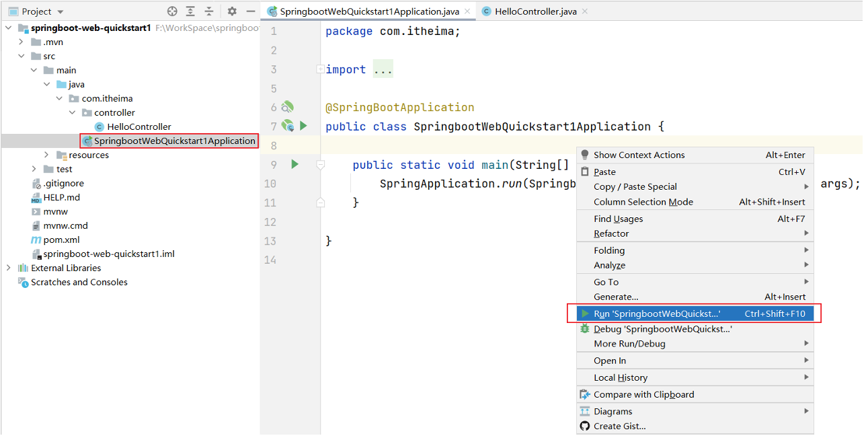Collapse the com.itheima package

coord(59,98)
